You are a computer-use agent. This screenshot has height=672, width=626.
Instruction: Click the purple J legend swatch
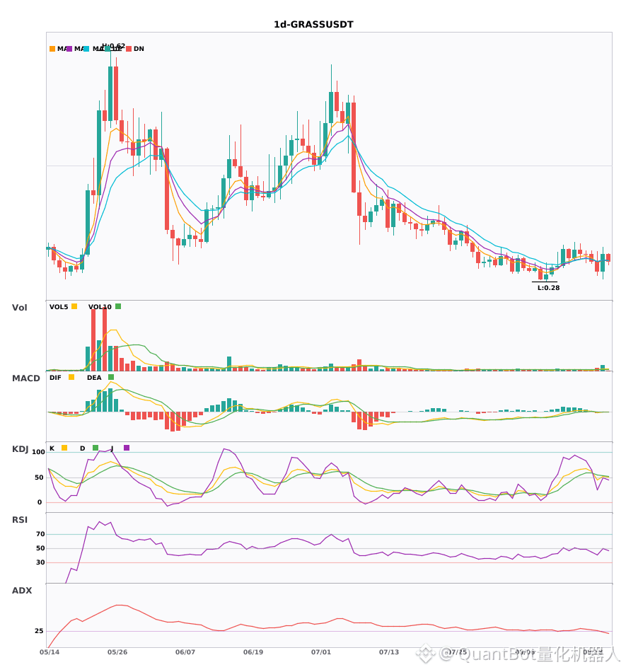(x=127, y=448)
